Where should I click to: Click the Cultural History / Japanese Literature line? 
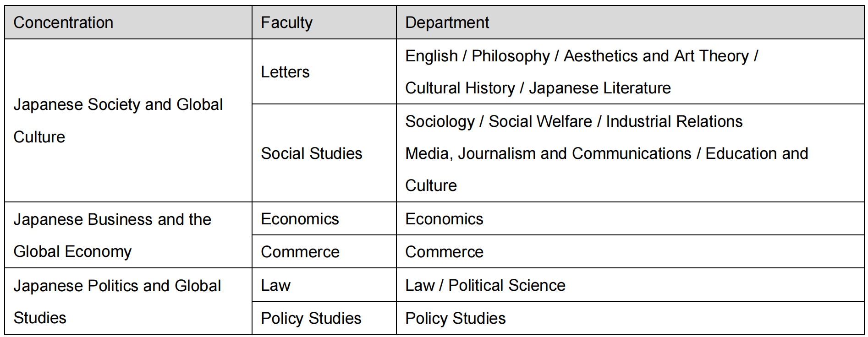click(538, 88)
